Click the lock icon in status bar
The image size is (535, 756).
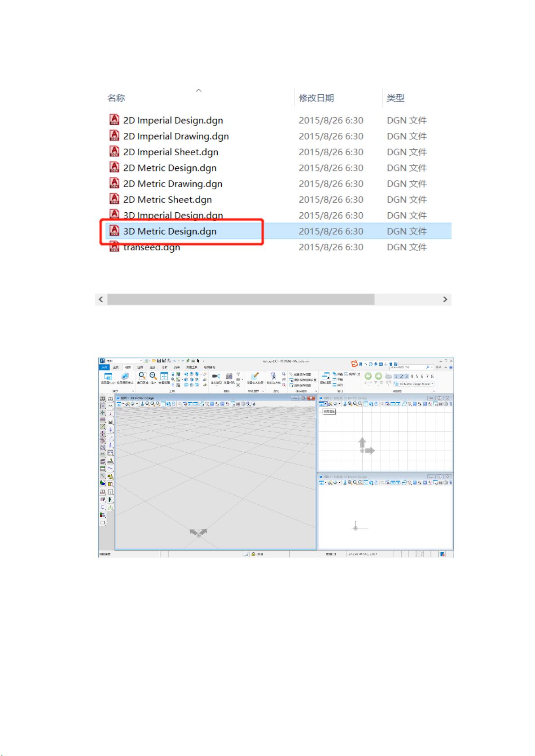coord(254,555)
